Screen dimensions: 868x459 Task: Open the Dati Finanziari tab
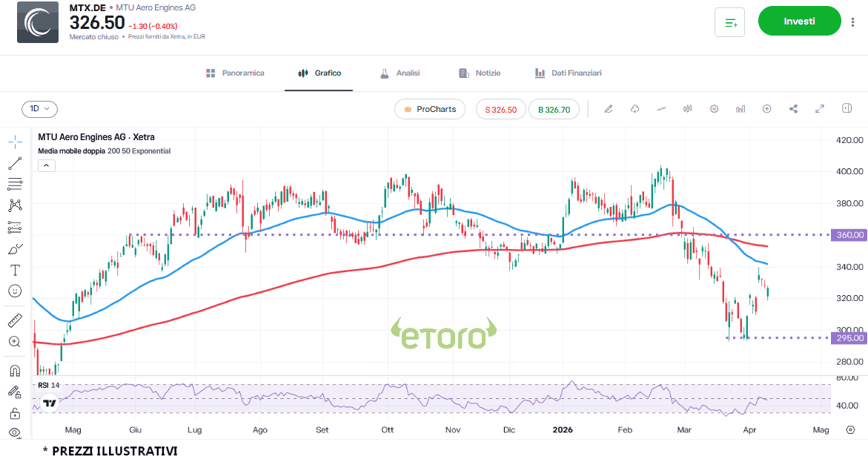point(568,73)
